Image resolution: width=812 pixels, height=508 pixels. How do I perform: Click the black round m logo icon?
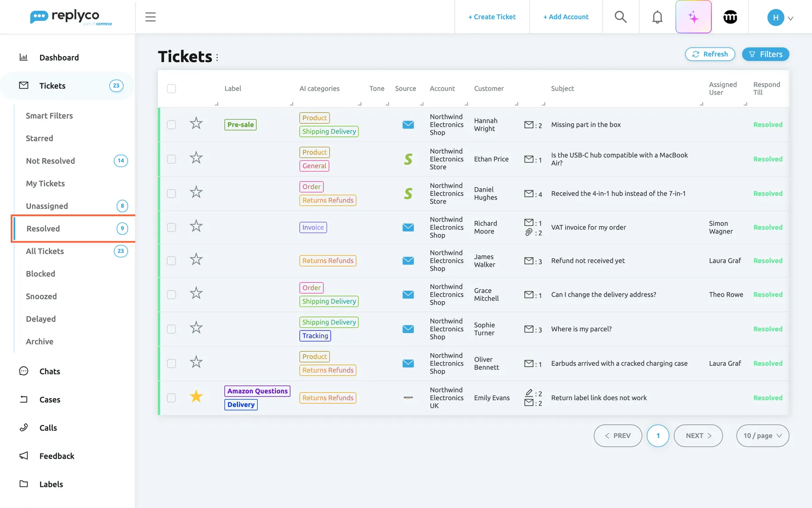730,17
